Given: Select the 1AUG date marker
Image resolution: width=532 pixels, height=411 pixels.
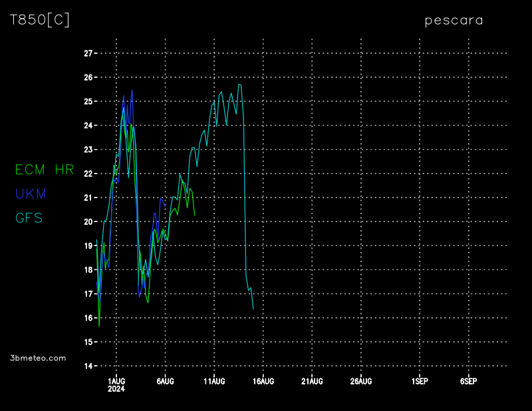Looking at the screenshot, I should (x=116, y=381).
